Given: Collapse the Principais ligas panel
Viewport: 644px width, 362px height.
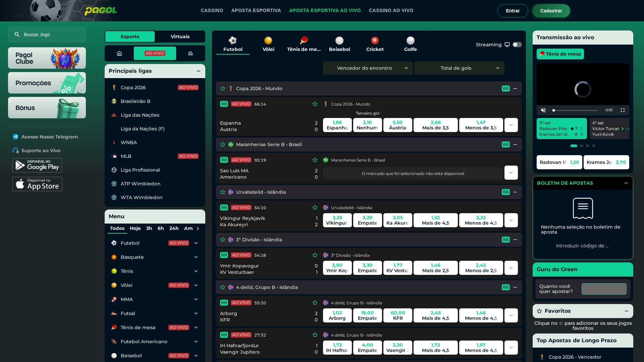Looking at the screenshot, I should pyautogui.click(x=199, y=71).
